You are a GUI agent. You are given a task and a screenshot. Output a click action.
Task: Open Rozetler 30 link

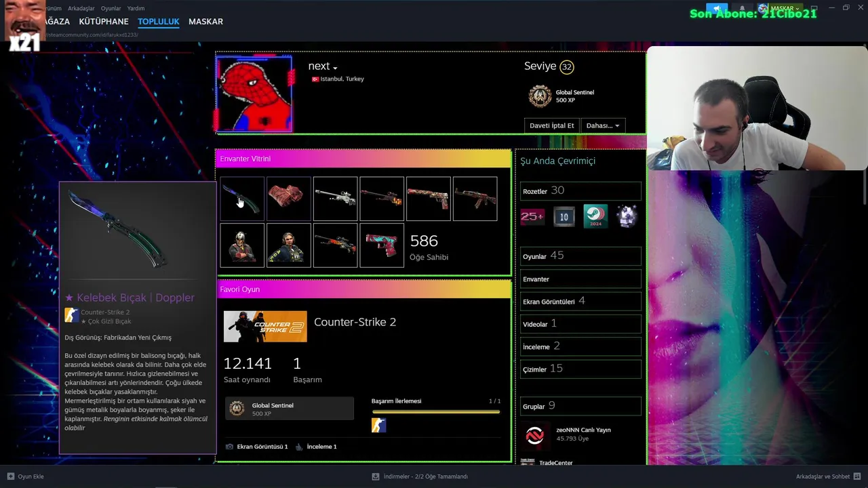pos(580,190)
